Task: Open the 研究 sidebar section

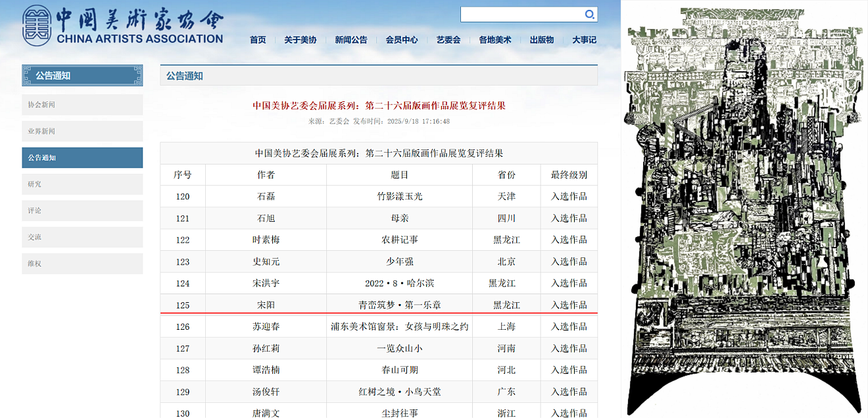Action: (x=82, y=184)
